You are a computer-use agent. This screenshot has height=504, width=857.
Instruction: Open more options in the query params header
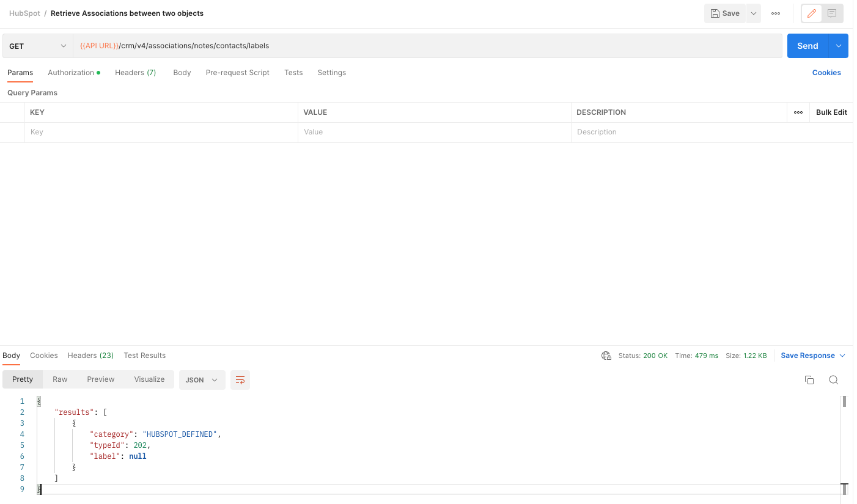(x=798, y=112)
